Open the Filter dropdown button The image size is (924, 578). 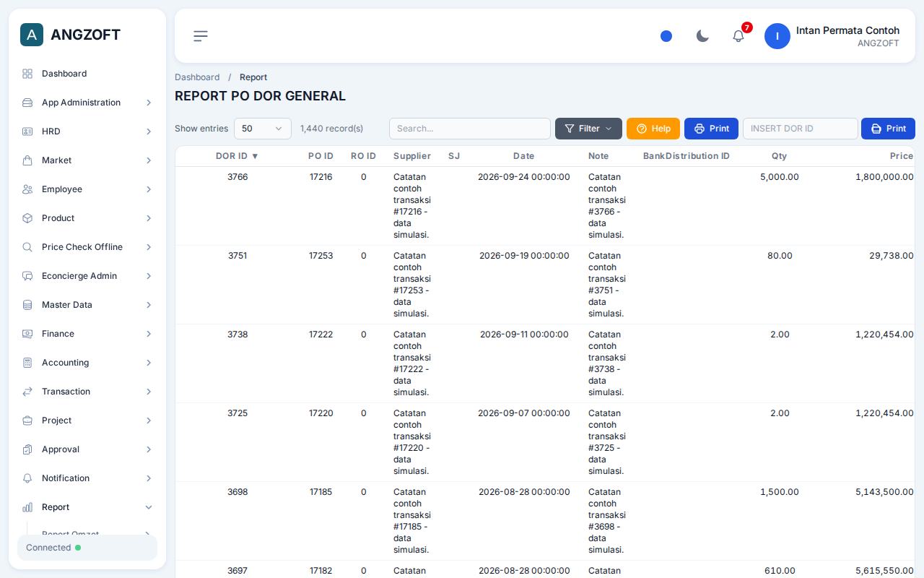coord(588,129)
